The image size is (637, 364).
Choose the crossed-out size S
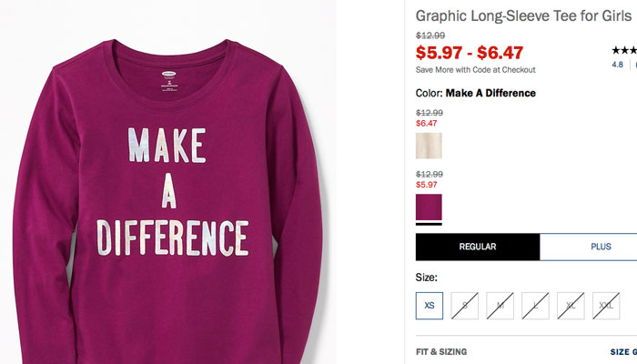(465, 306)
